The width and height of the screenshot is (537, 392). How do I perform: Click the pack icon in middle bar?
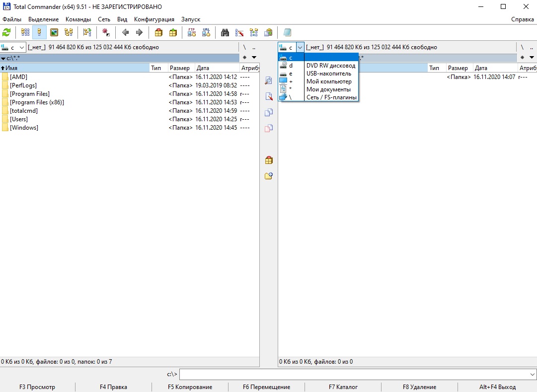tap(269, 160)
